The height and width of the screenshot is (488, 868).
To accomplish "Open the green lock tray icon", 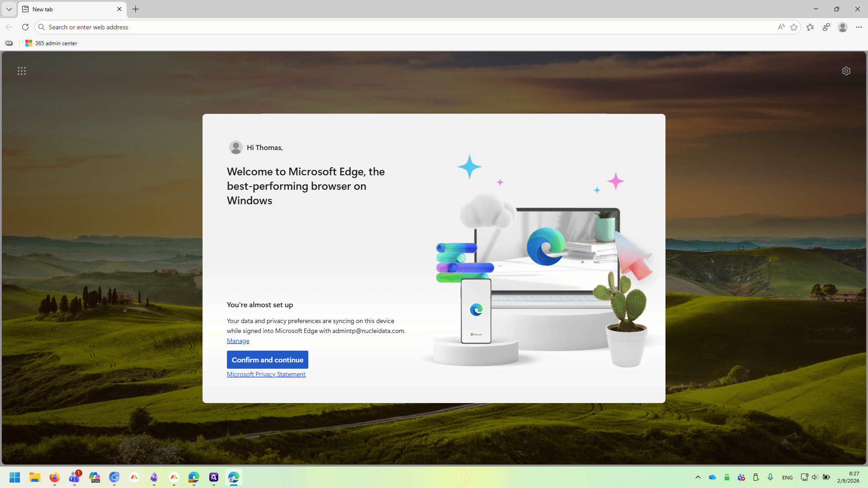I will tap(727, 477).
